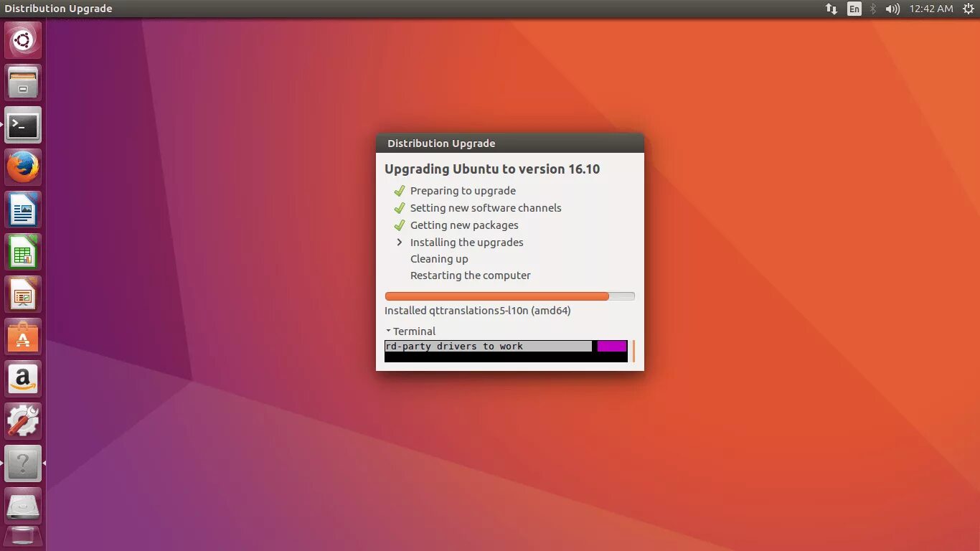The width and height of the screenshot is (980, 551).
Task: Click the Getting new packages checkmark
Action: point(400,225)
